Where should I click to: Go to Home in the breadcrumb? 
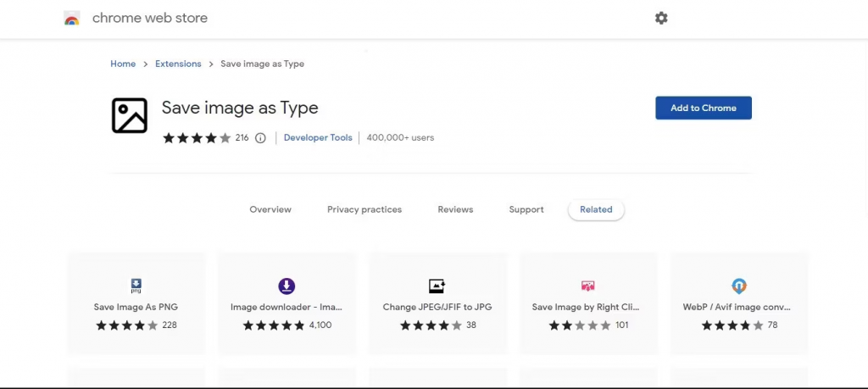[x=123, y=64]
